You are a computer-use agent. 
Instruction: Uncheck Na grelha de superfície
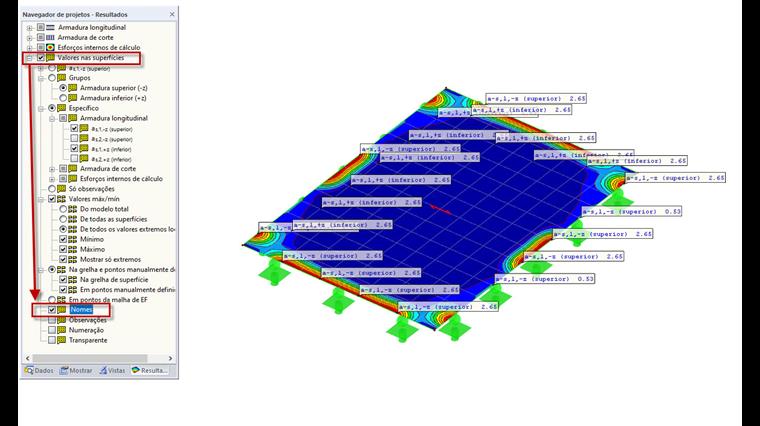click(x=63, y=280)
